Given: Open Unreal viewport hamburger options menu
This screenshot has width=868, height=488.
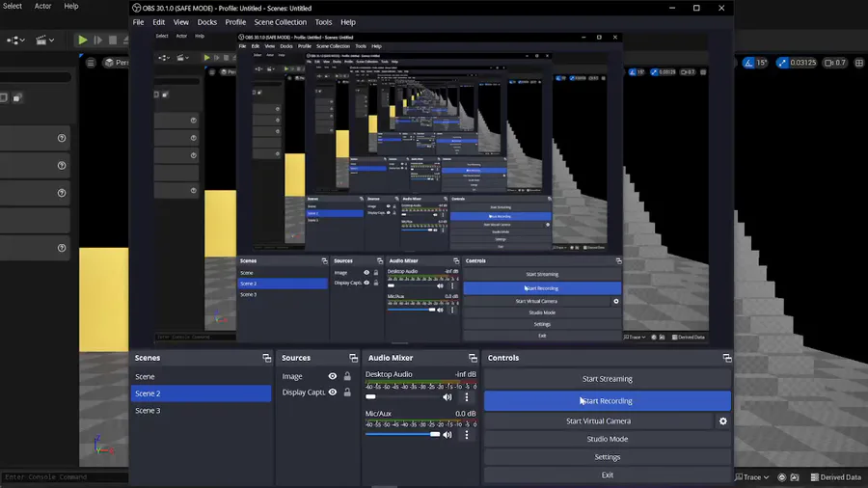Looking at the screenshot, I should pos(91,63).
